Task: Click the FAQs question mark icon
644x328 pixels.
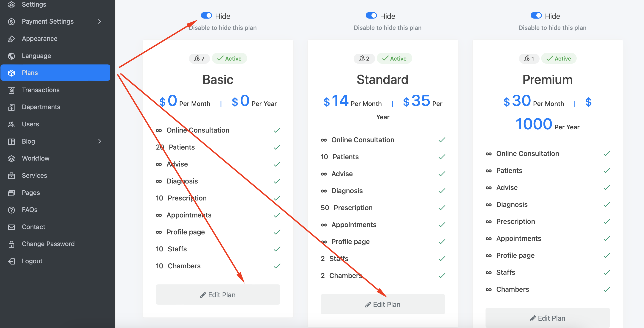Action: tap(11, 210)
